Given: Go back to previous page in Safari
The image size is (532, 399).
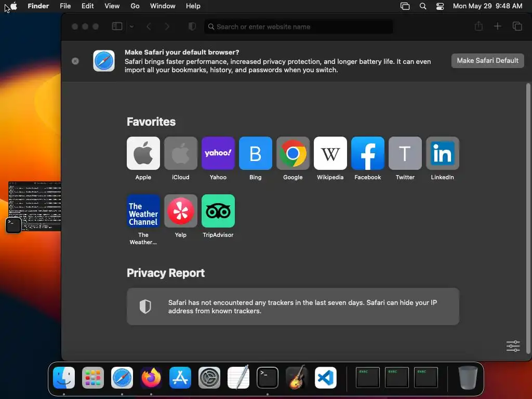Looking at the screenshot, I should tap(149, 26).
